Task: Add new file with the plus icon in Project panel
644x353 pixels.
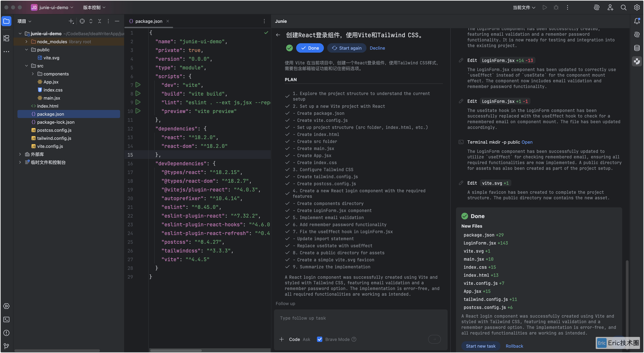Action: click(71, 21)
